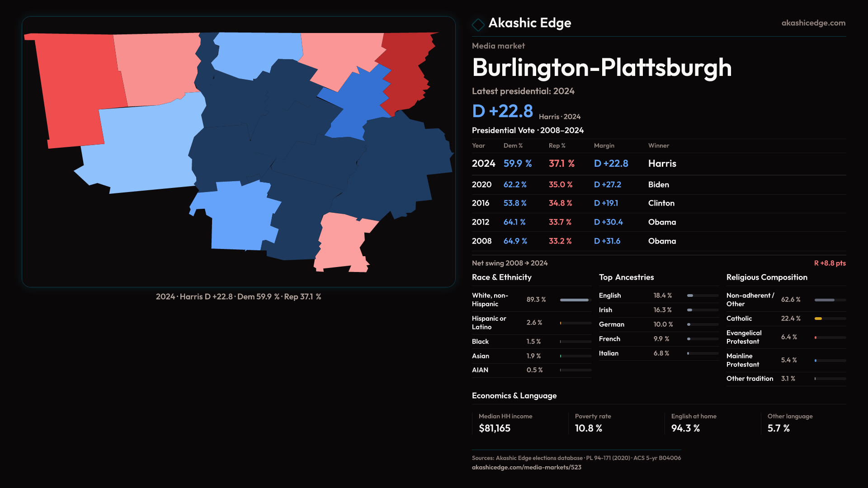Click the White, non-Hispanic percentage bar
The width and height of the screenshot is (868, 488).
click(x=575, y=300)
